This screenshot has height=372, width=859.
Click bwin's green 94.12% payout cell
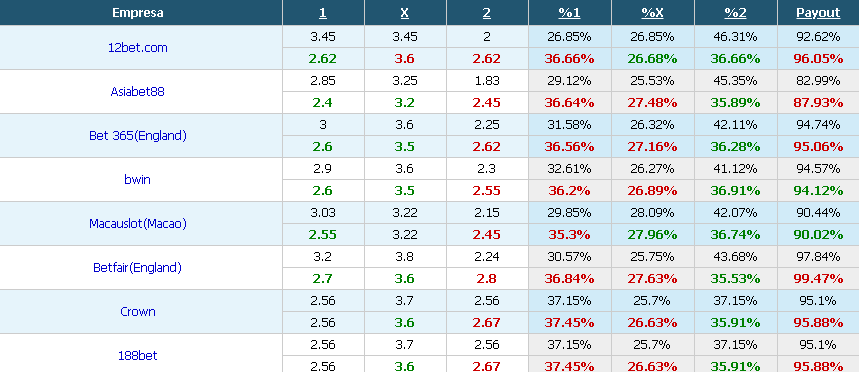click(x=818, y=191)
